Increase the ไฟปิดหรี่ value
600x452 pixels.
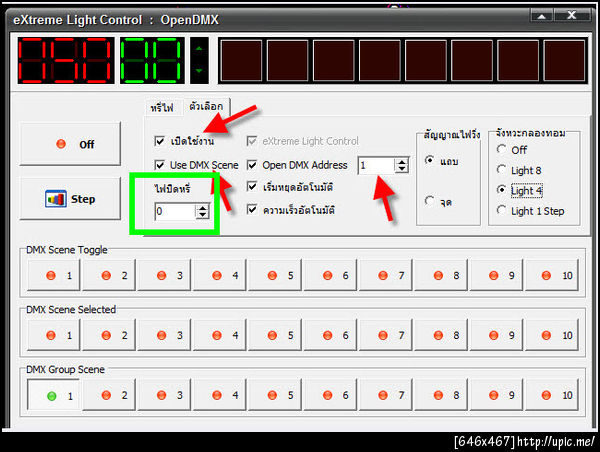[x=202, y=208]
